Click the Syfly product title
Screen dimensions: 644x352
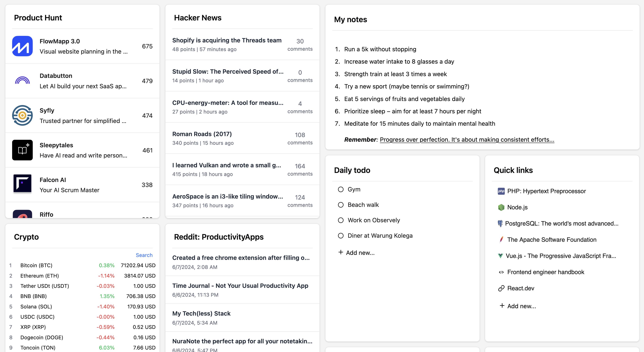(x=47, y=111)
